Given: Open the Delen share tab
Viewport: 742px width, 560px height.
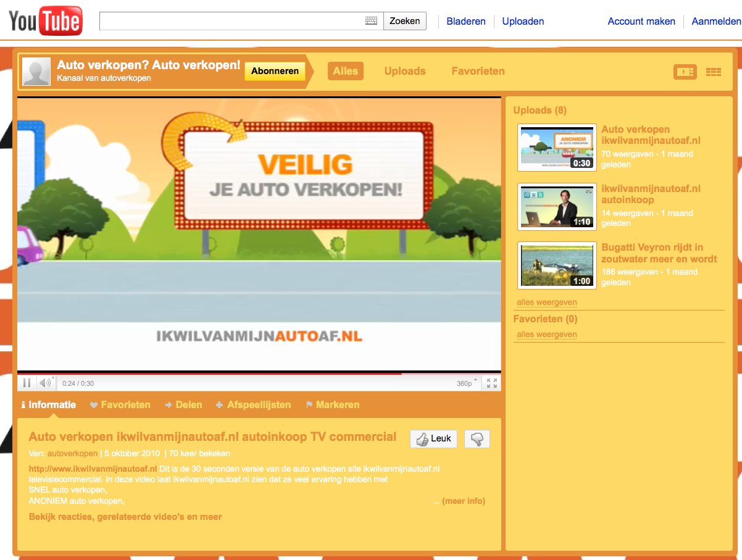Looking at the screenshot, I should pos(183,405).
